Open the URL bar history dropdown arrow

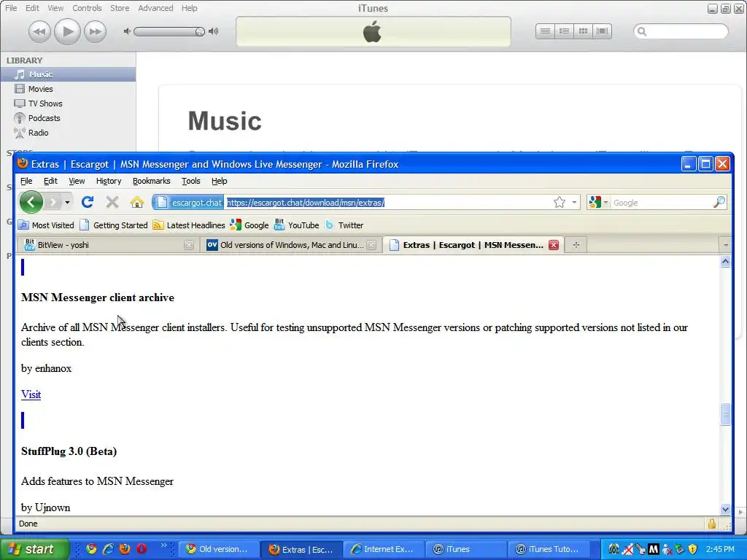[574, 203]
